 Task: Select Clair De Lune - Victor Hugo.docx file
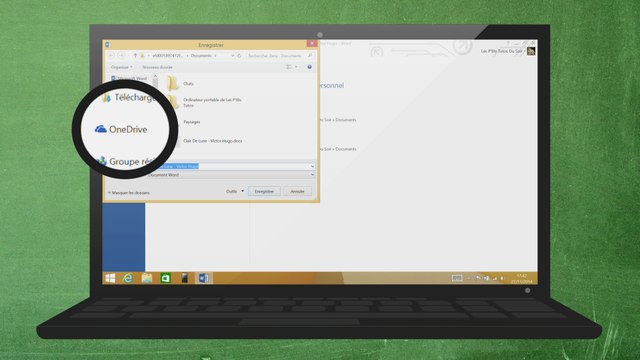(212, 141)
